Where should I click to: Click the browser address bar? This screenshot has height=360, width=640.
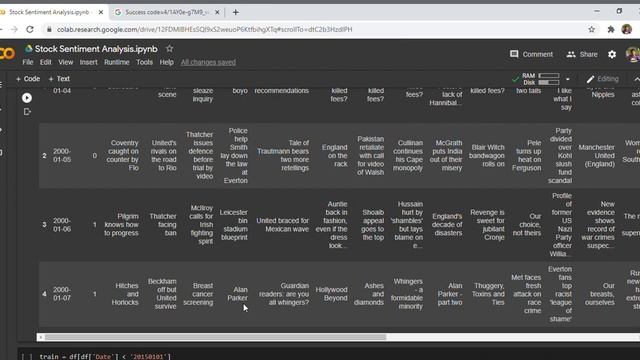pos(314,29)
